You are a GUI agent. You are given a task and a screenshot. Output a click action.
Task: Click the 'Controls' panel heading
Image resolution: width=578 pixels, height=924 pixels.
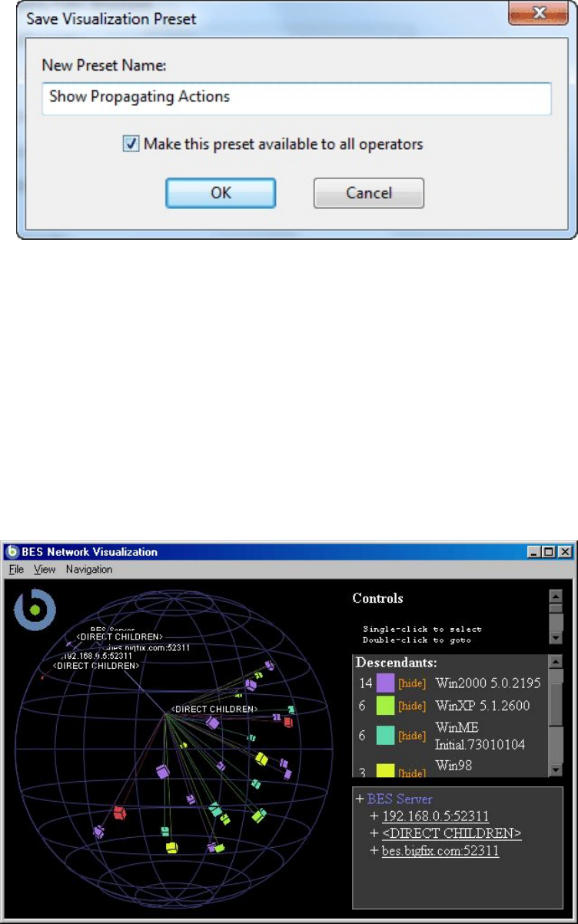pyautogui.click(x=377, y=598)
